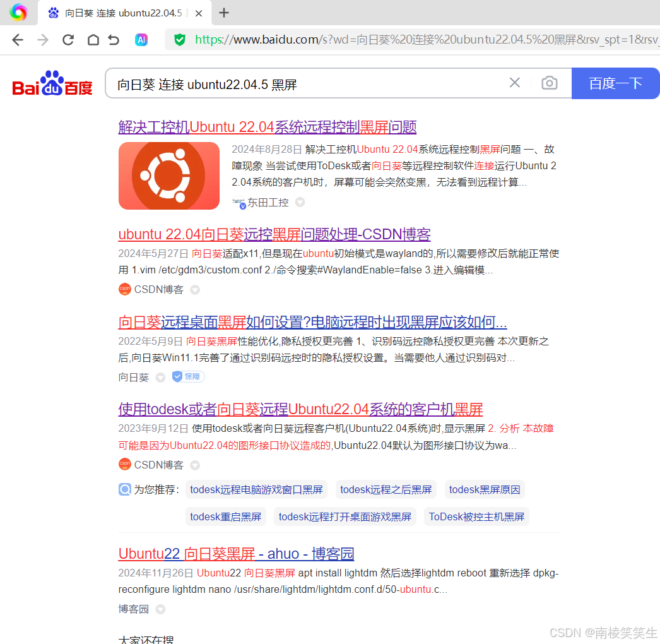The image size is (660, 644).
Task: Select the 向日葵 连接 ubuntu22.04.5 tab
Action: (124, 13)
